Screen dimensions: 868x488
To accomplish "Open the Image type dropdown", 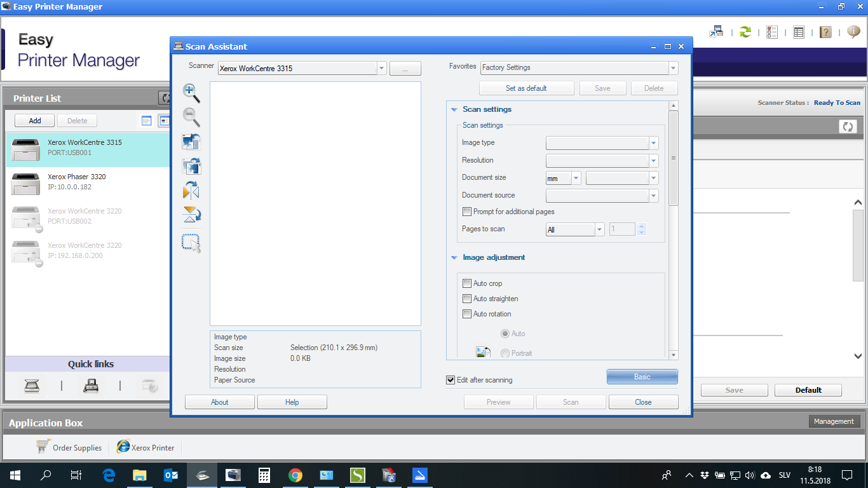I will (653, 143).
